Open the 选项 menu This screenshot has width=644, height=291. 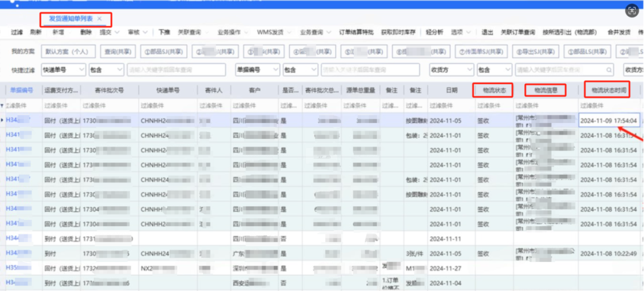coord(461,32)
